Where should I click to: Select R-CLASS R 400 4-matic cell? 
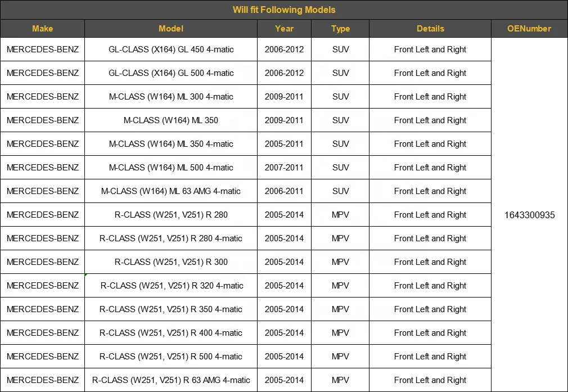pos(171,333)
